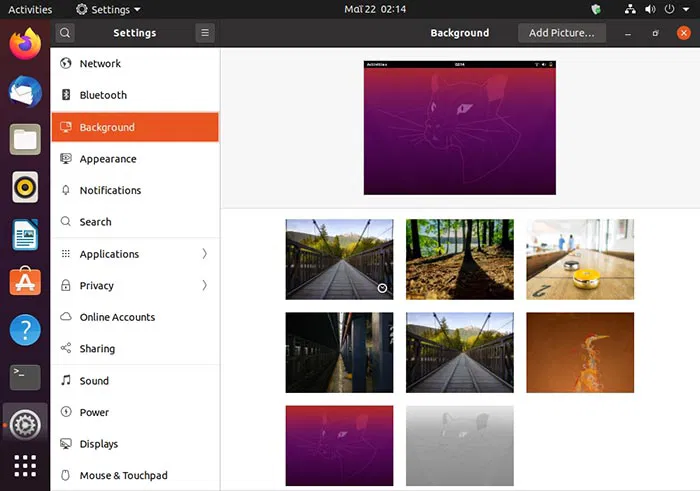
Task: Open the system status menu power icon
Action: (668, 10)
